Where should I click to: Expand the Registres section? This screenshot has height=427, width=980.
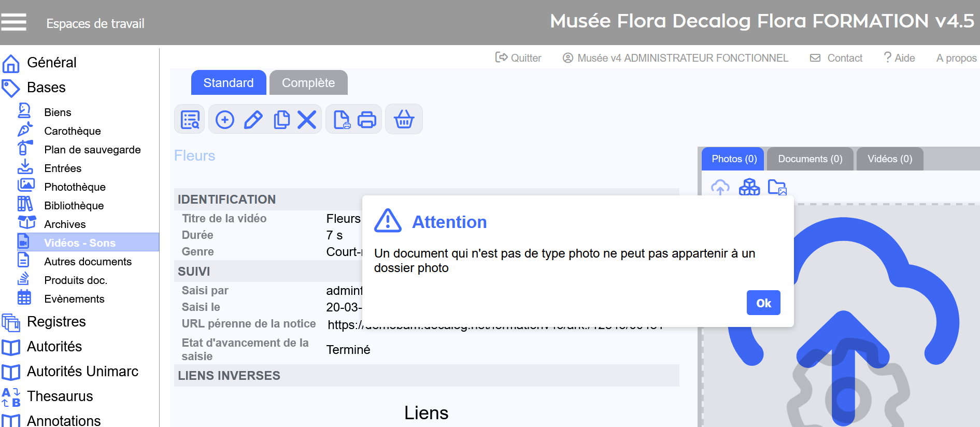click(x=56, y=322)
